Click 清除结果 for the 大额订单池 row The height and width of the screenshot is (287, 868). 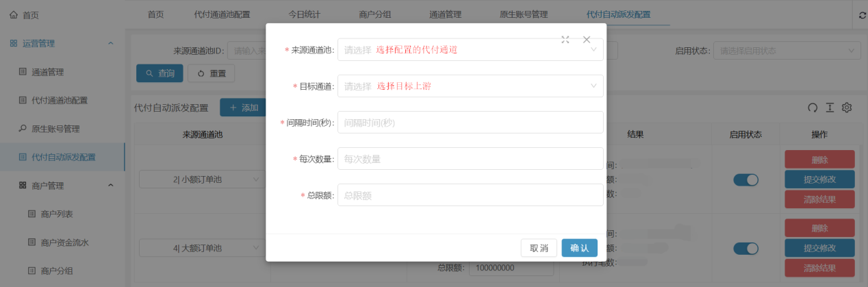pos(819,268)
